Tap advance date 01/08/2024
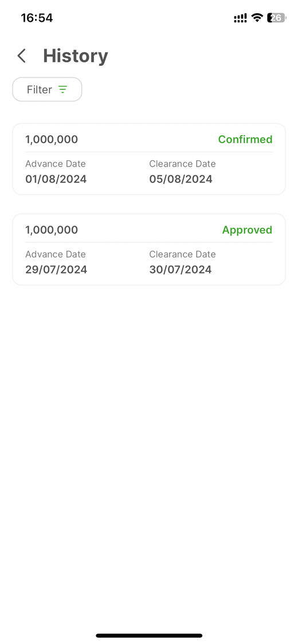 pos(56,179)
